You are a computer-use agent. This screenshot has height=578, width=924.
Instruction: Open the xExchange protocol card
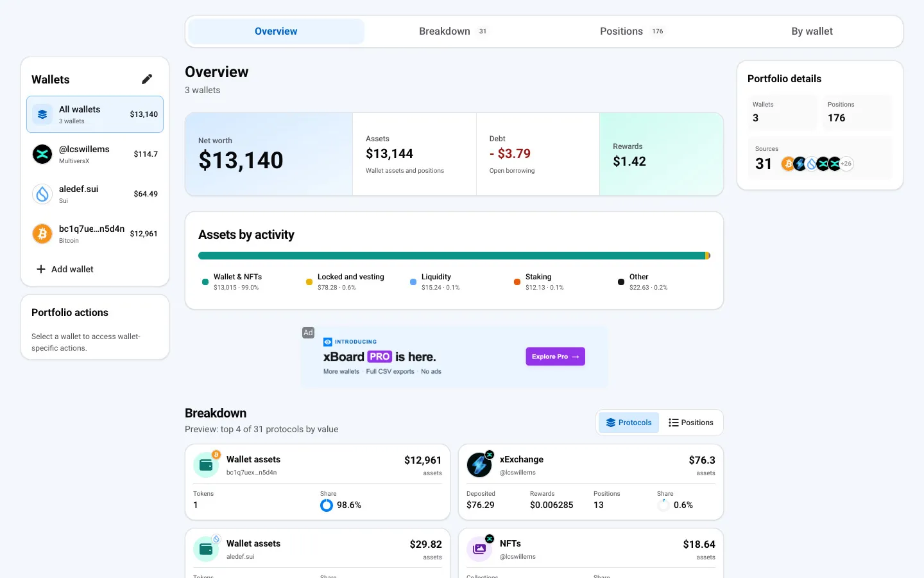(x=591, y=482)
